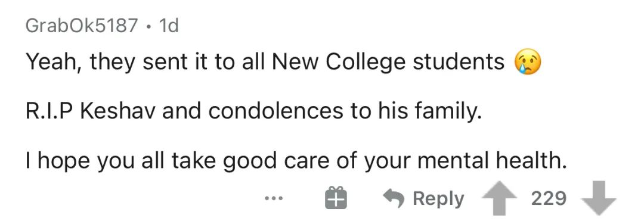Open the GrabOk5187 user profile
644x221 pixels.
coord(82,26)
